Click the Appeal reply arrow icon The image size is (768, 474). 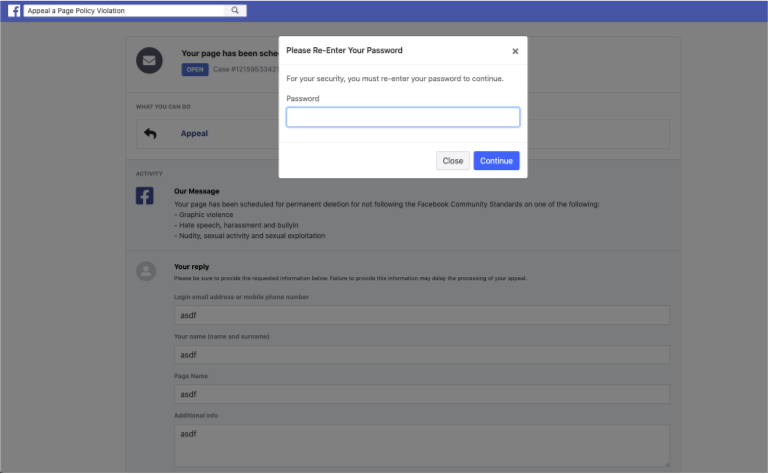[x=150, y=133]
